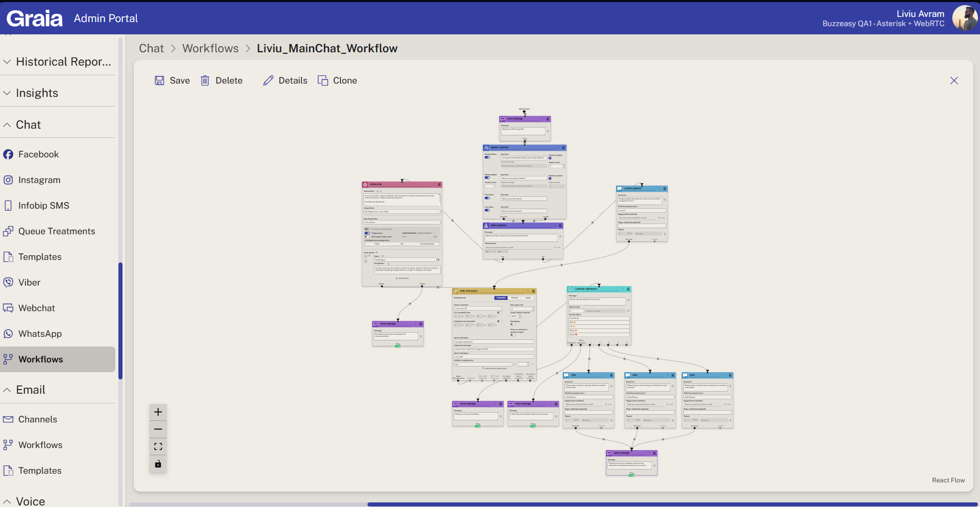Delete the Custom question node
Viewport: 980px width, 507px height.
[x=664, y=189]
